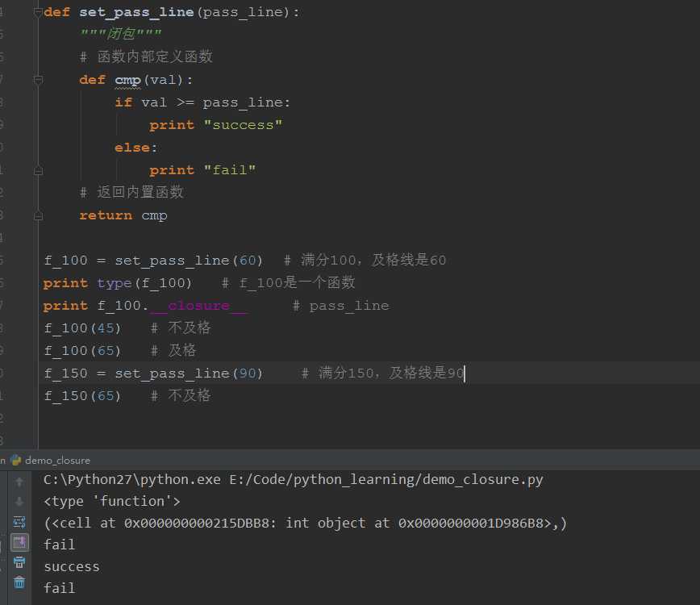Click the Up the Stack Trace arrow icon

pyautogui.click(x=19, y=482)
